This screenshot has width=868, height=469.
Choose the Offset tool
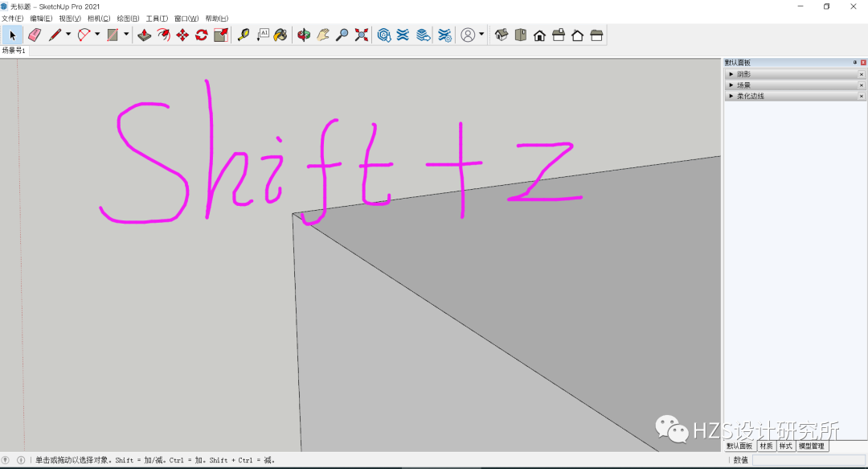coord(163,35)
